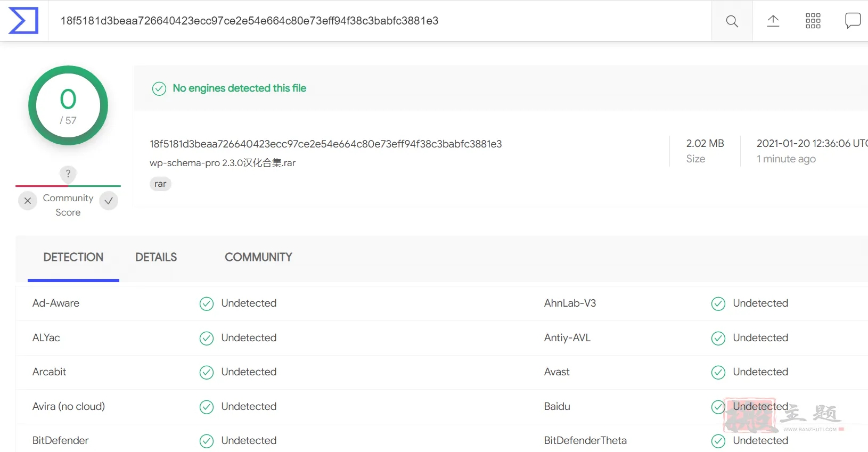
Task: Switch to the DETECTION tab
Action: pos(73,257)
